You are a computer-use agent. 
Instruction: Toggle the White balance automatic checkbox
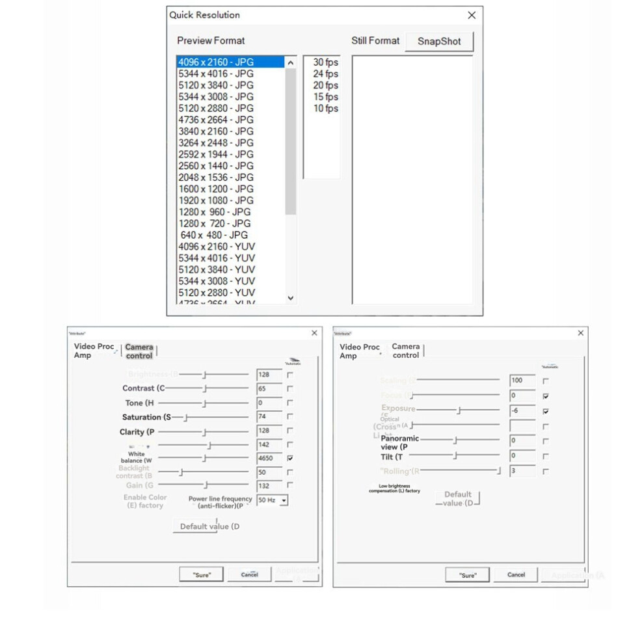coord(290,458)
